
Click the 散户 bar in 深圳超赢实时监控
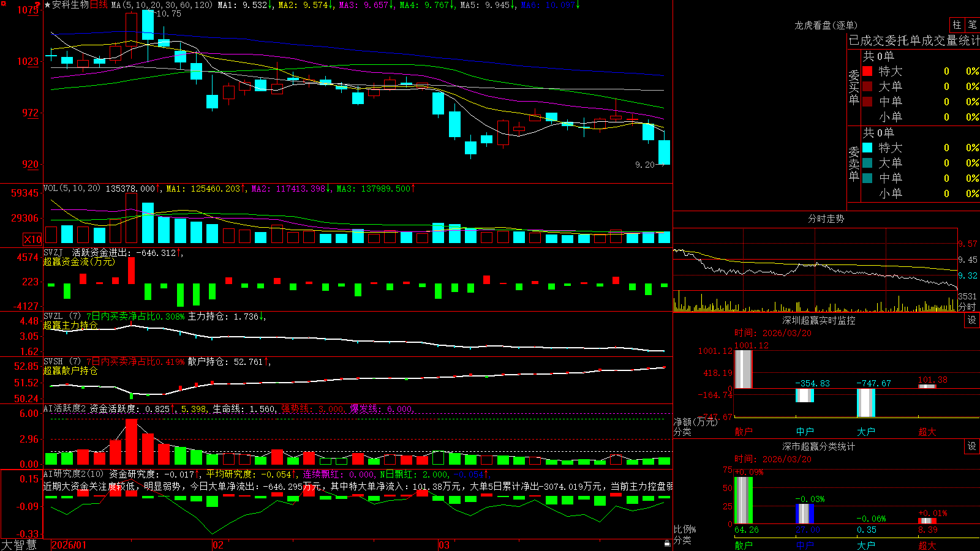coord(743,369)
